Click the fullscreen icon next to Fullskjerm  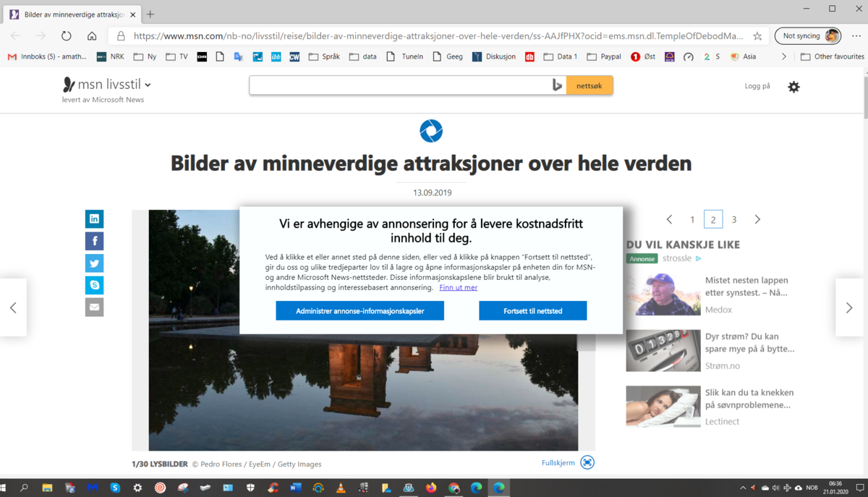pos(587,462)
